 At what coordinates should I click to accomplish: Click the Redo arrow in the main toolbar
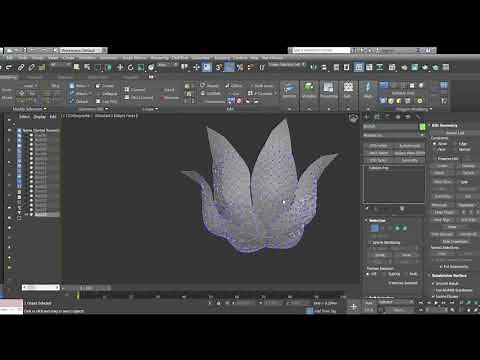(8, 68)
